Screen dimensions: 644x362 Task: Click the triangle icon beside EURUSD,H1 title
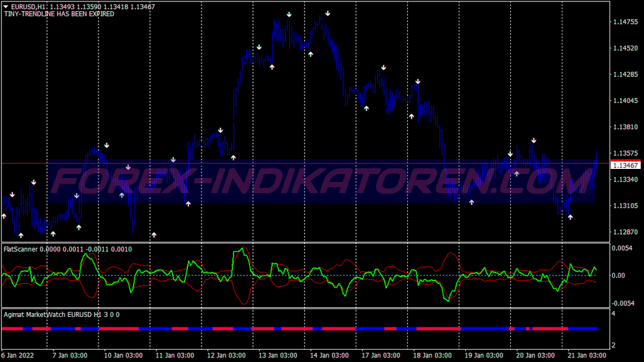pos(6,7)
